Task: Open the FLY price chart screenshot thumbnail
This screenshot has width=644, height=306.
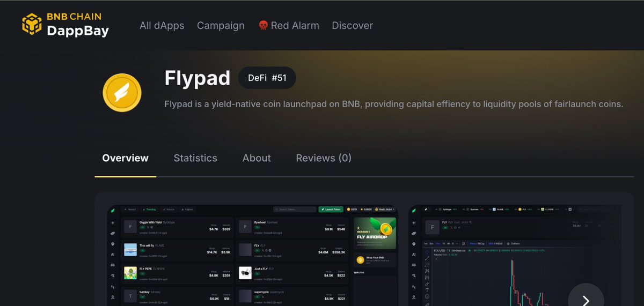Action: [x=515, y=255]
